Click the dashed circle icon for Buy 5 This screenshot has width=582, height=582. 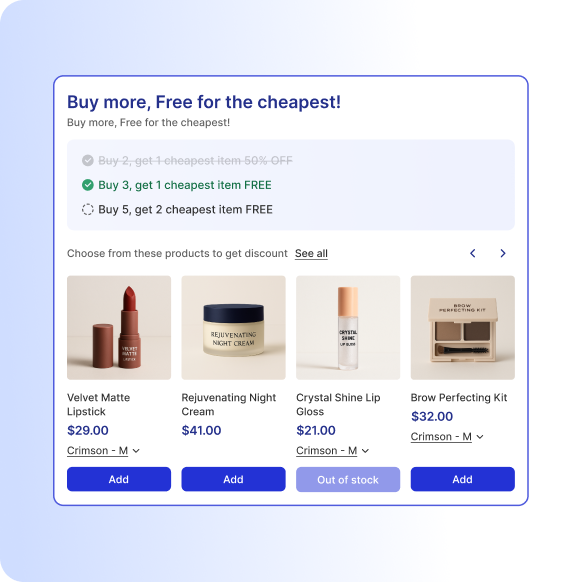point(88,209)
